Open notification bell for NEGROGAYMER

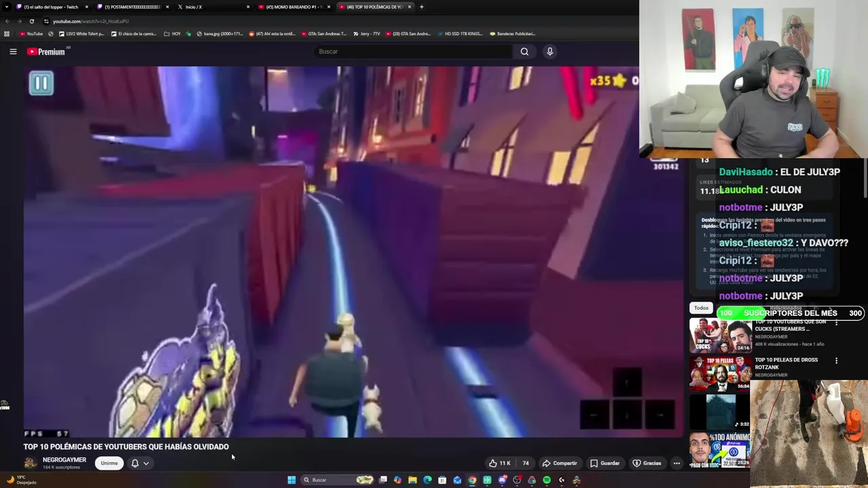pyautogui.click(x=135, y=464)
